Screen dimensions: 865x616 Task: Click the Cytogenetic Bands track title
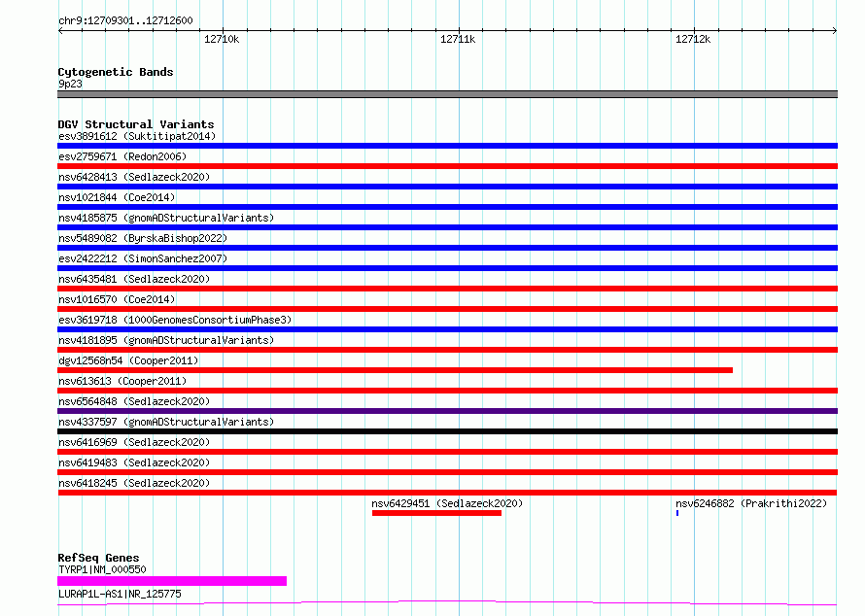pyautogui.click(x=116, y=72)
